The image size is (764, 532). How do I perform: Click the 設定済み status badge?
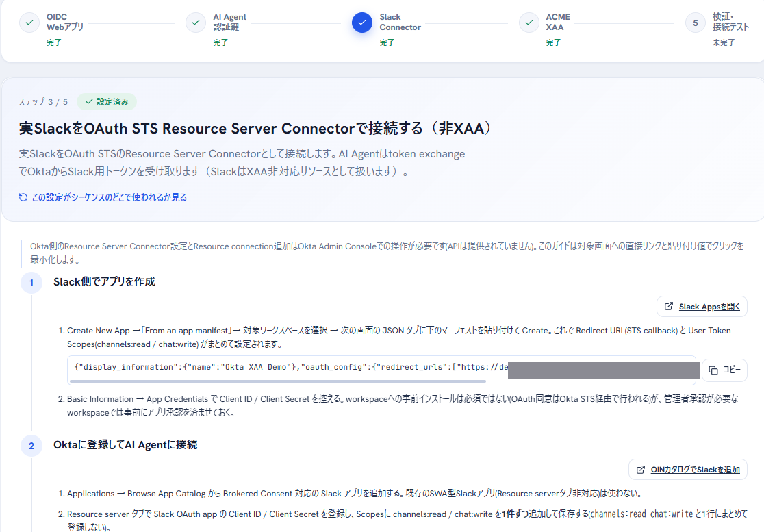click(x=107, y=102)
